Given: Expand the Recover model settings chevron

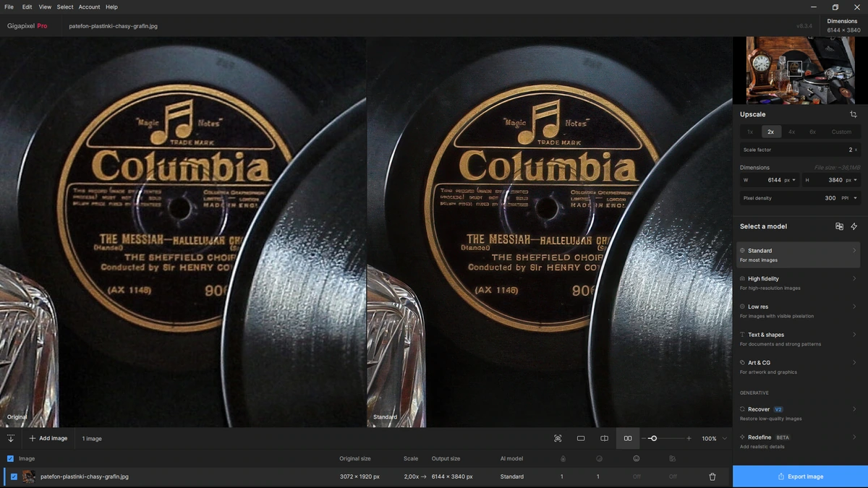Looking at the screenshot, I should point(854,409).
